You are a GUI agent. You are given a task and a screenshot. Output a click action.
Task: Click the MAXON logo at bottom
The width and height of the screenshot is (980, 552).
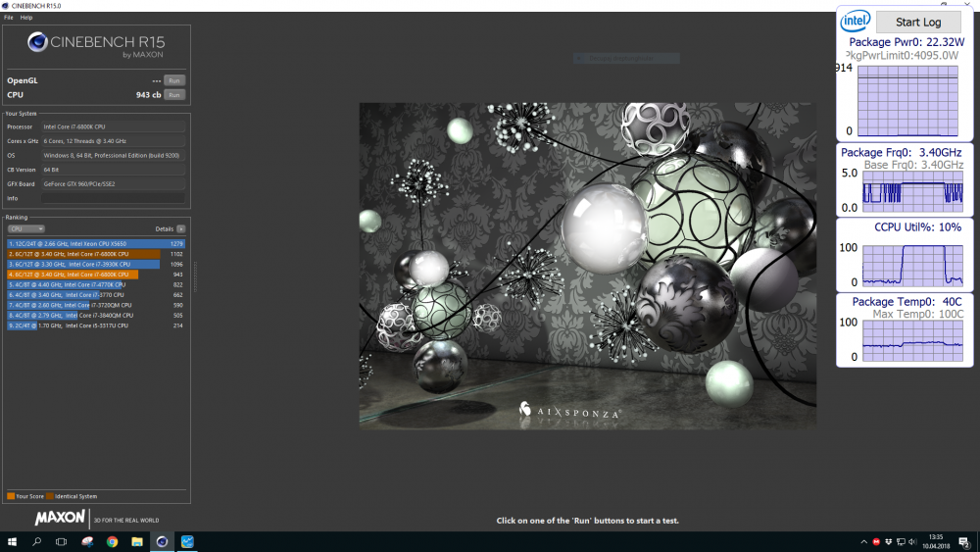(x=60, y=518)
